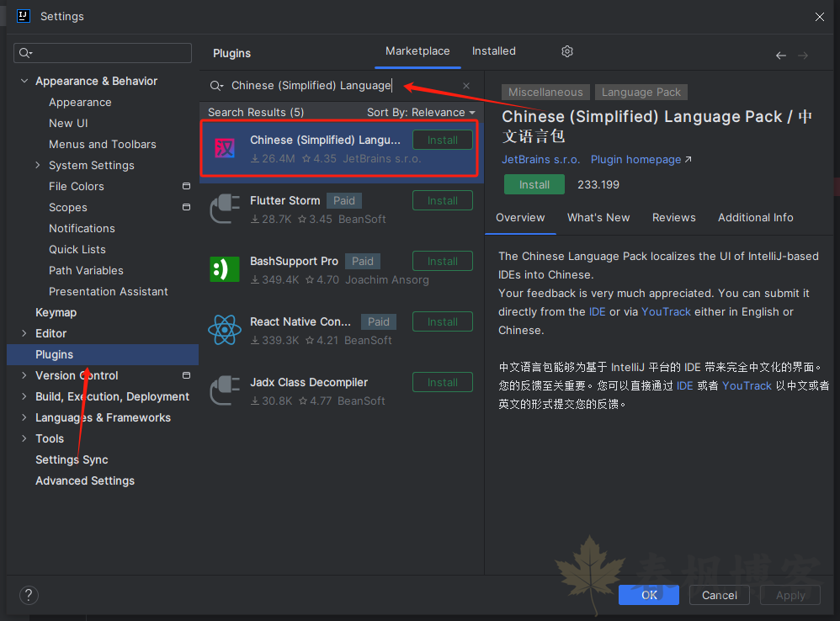Click the Flutter Storm plugin icon
Viewport: 840px width, 621px height.
[225, 209]
